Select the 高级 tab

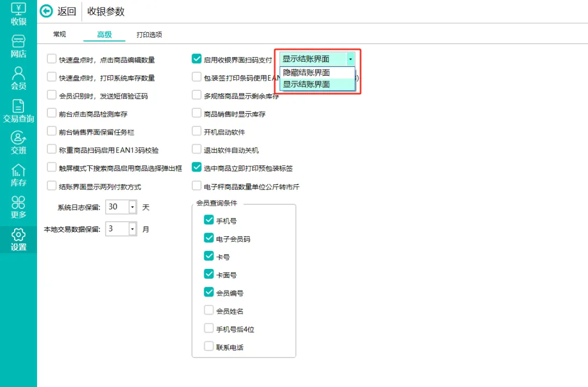point(104,34)
